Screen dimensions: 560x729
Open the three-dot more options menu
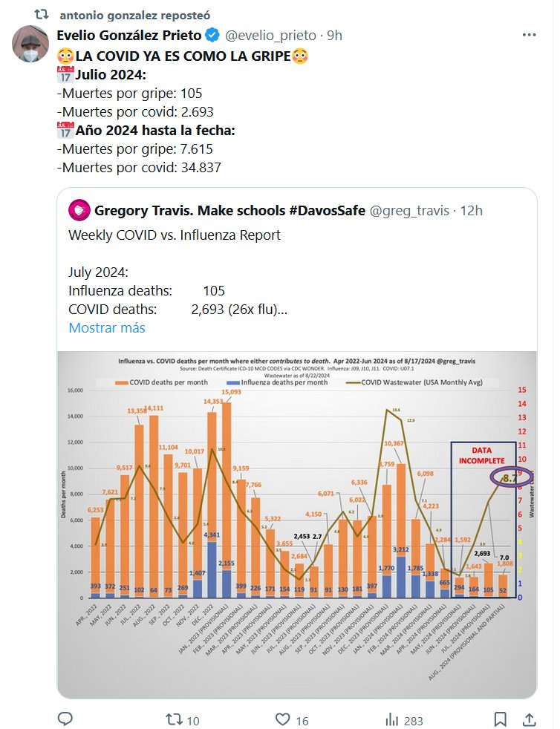click(529, 35)
